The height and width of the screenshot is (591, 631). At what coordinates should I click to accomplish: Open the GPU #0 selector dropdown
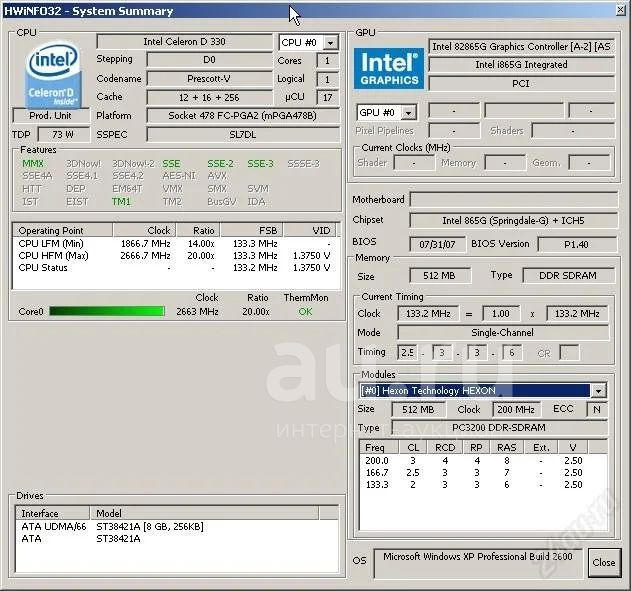[x=409, y=113]
